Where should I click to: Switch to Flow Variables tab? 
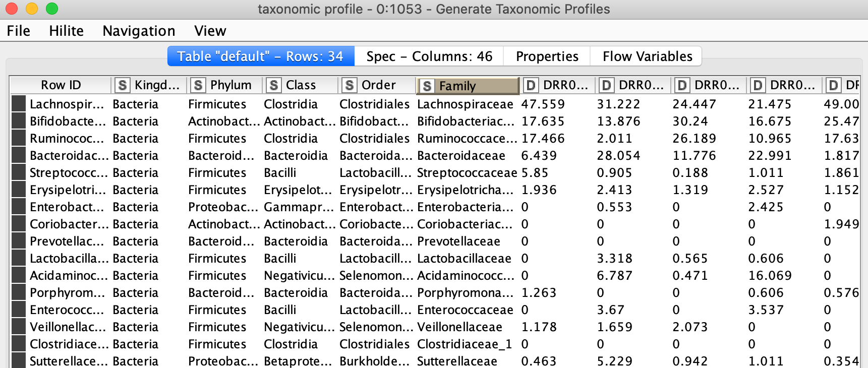click(647, 56)
